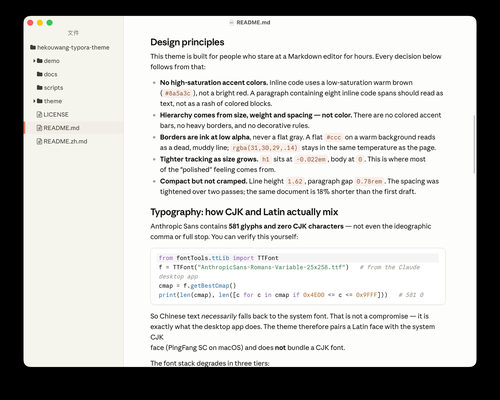
Task: Click 'The font stack degrades in three tiers' line
Action: coord(210,363)
